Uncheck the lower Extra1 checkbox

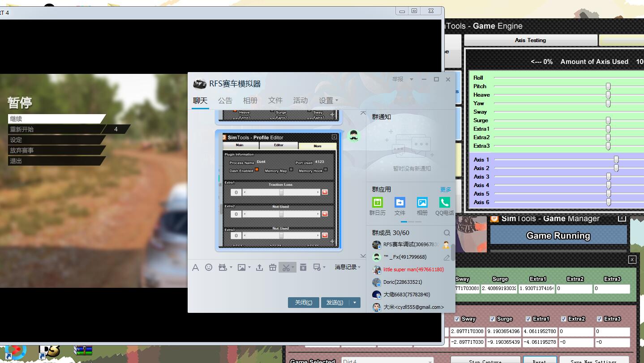tap(528, 319)
